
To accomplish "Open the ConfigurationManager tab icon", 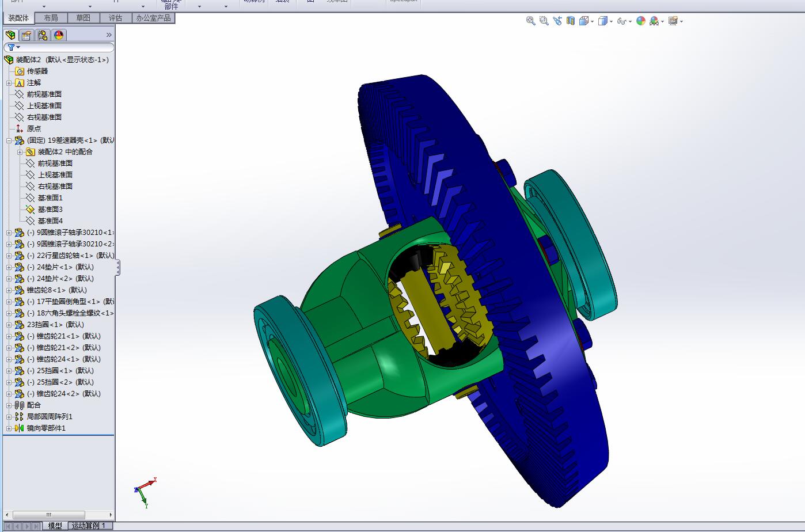I will tap(43, 35).
